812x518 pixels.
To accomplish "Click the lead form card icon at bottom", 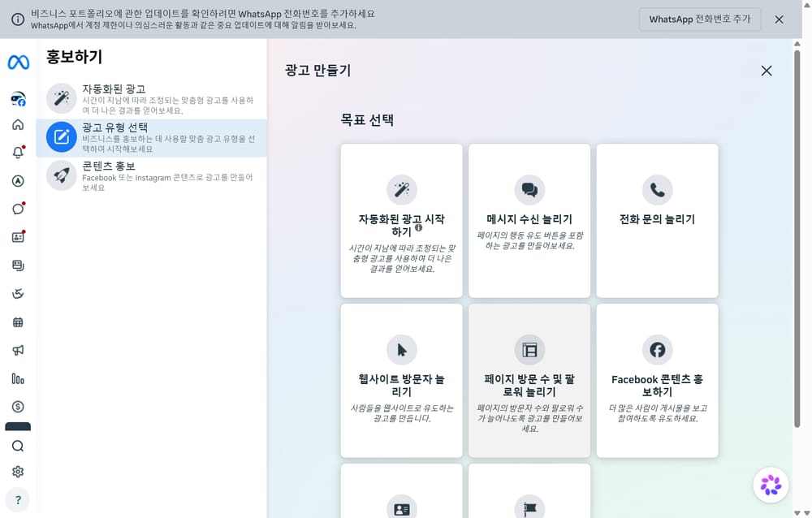I will pyautogui.click(x=401, y=509).
